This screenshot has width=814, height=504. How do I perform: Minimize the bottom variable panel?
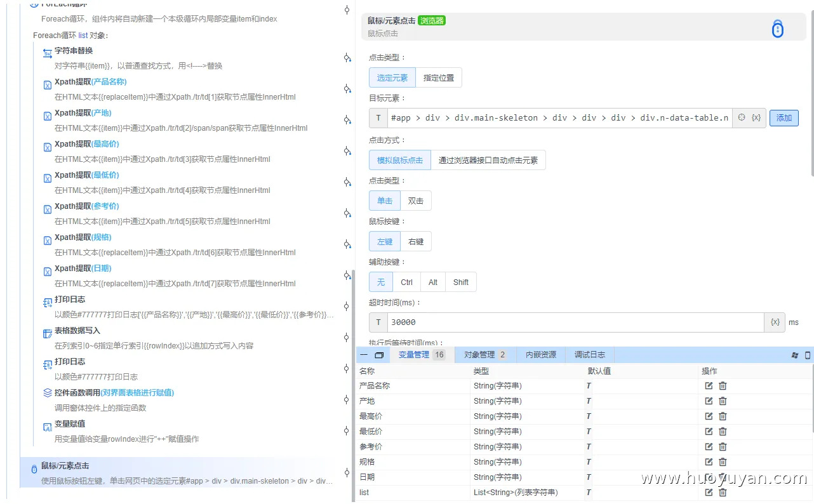[364, 355]
